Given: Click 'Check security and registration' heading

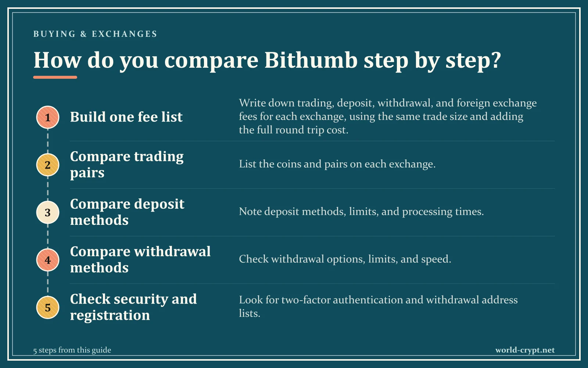Looking at the screenshot, I should 133,307.
